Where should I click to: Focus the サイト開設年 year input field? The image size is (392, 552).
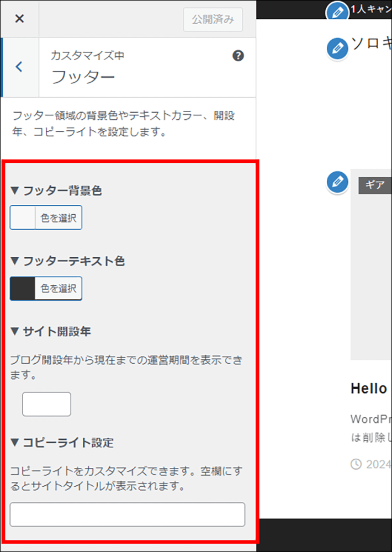46,404
